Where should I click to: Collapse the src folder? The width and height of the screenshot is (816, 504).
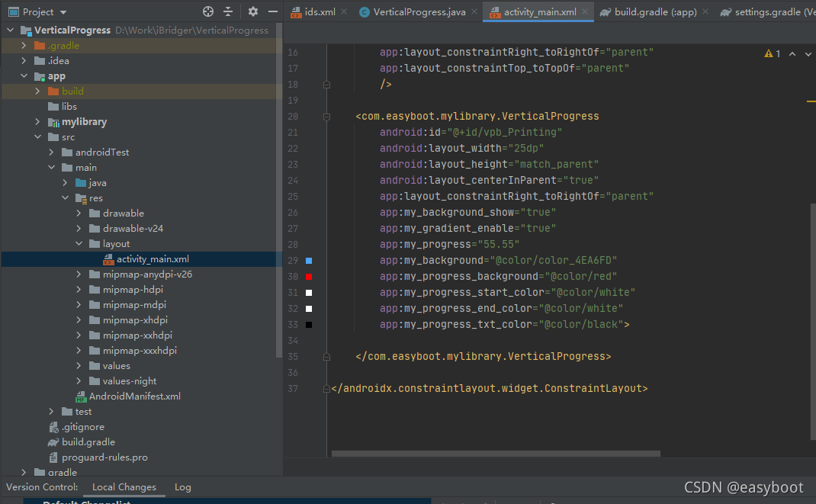click(x=37, y=136)
